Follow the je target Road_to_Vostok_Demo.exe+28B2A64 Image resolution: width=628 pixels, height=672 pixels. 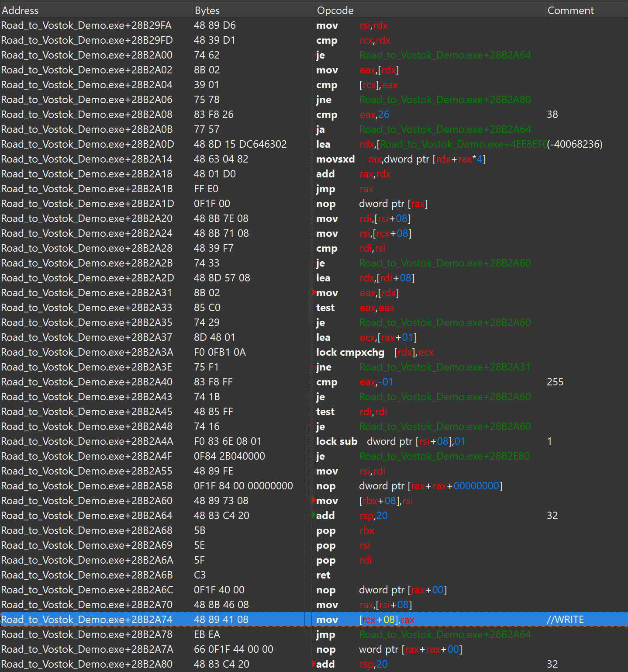[x=445, y=55]
